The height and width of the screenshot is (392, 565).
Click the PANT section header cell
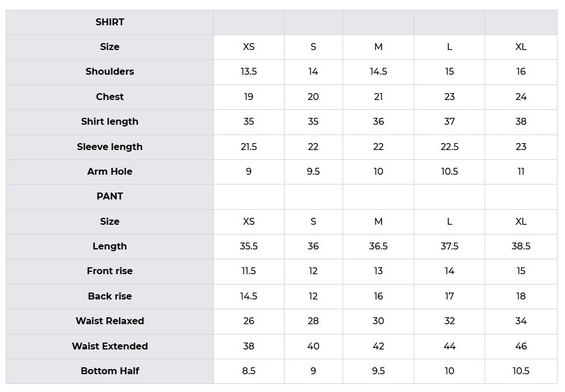pos(110,197)
